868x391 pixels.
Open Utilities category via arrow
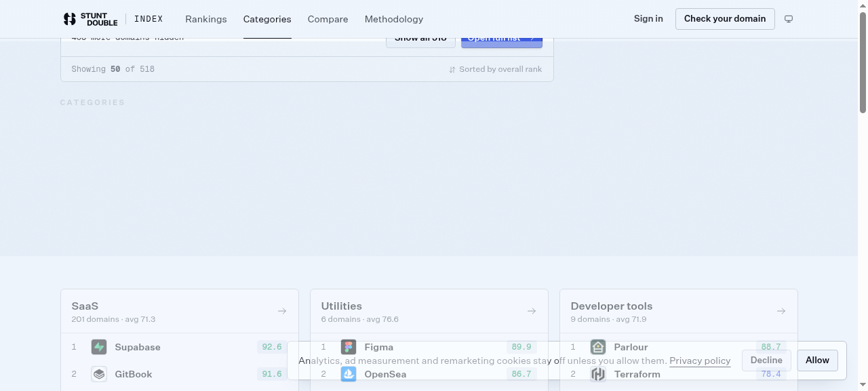point(532,311)
